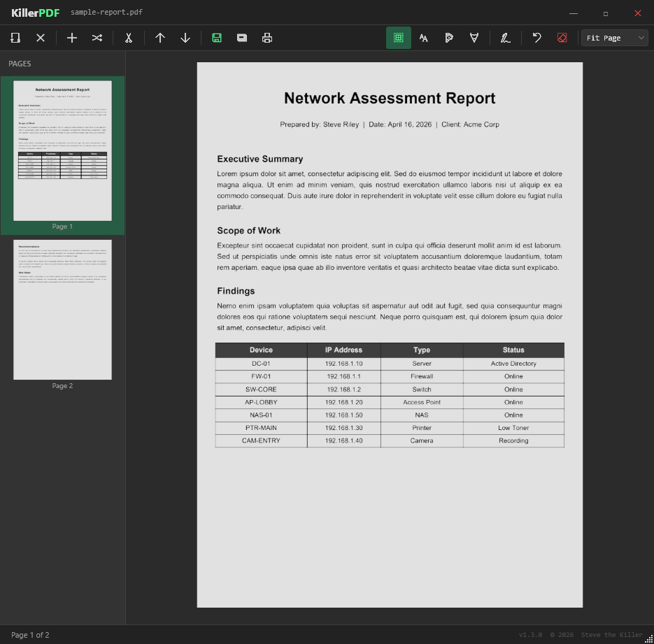Toggle the green select-area tool

click(x=399, y=38)
